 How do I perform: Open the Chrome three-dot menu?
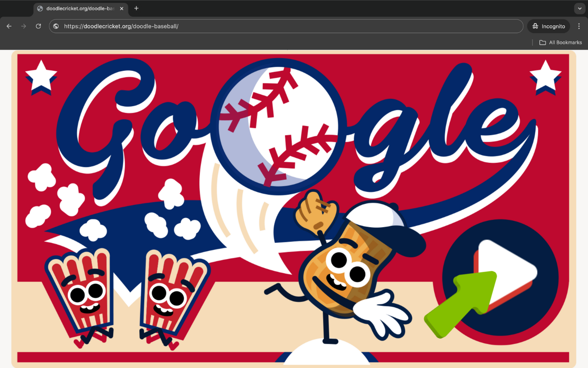click(x=579, y=26)
